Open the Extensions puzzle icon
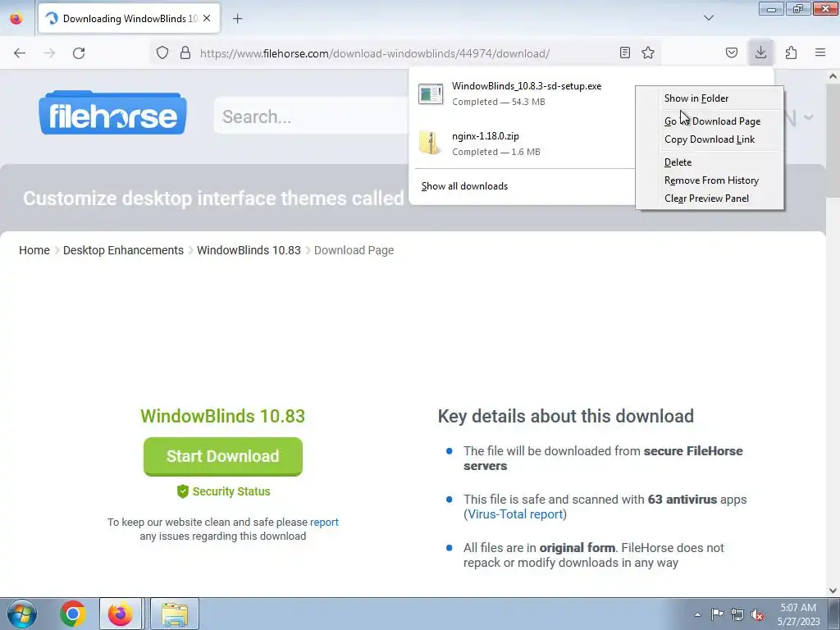Image resolution: width=840 pixels, height=630 pixels. (791, 52)
